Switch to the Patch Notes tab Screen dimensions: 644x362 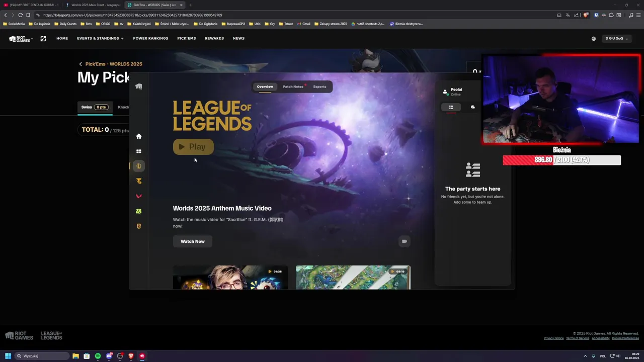293,86
